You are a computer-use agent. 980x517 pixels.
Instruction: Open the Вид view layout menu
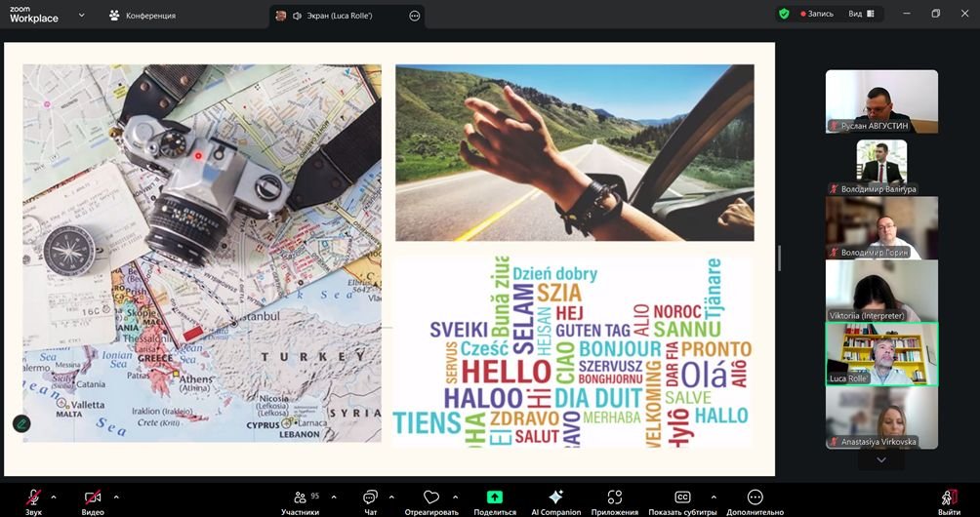point(862,14)
